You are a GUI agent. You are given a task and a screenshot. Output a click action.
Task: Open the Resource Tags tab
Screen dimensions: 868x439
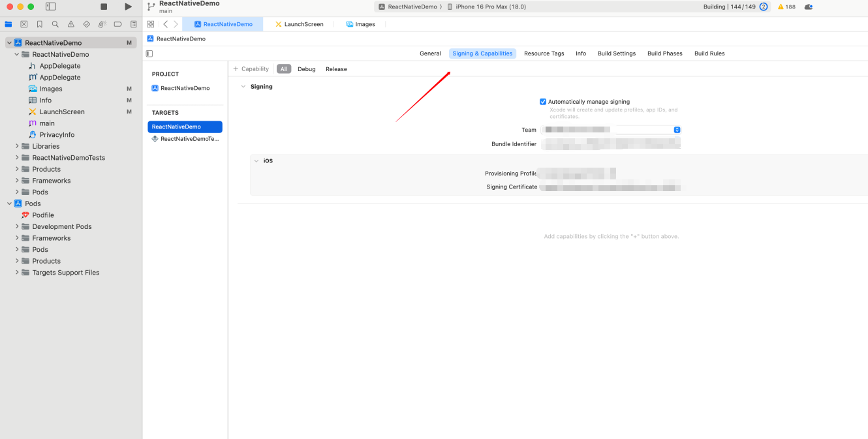[x=544, y=53]
